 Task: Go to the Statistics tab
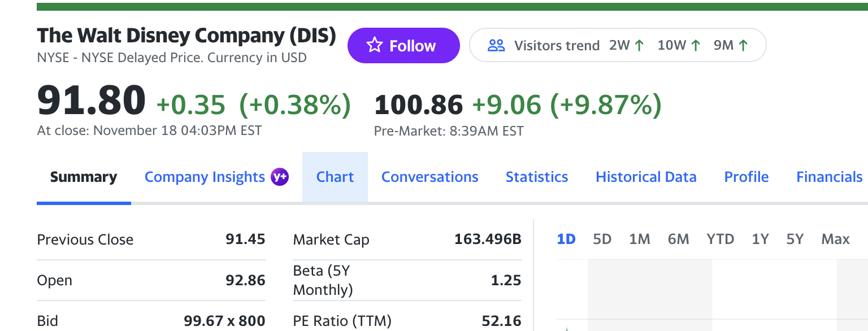pyautogui.click(x=536, y=177)
